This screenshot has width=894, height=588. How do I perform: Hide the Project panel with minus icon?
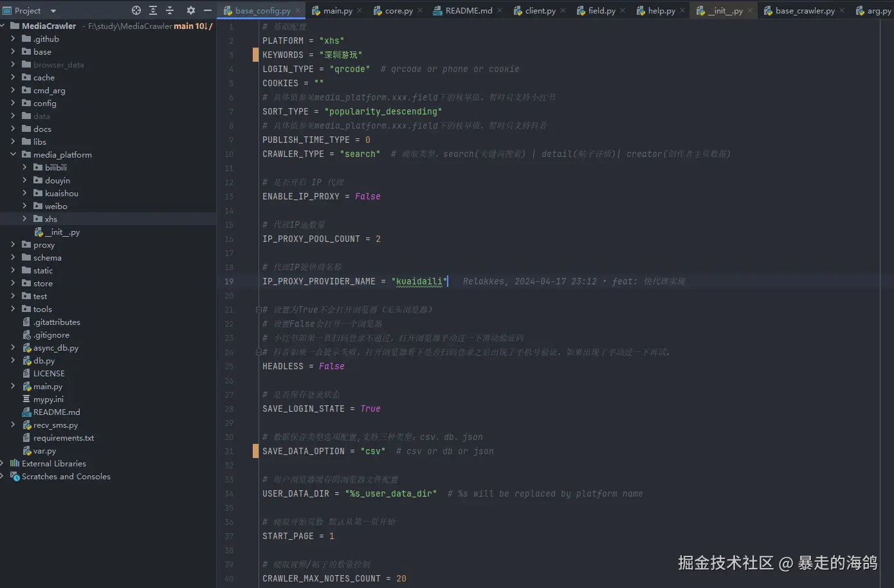coord(207,10)
